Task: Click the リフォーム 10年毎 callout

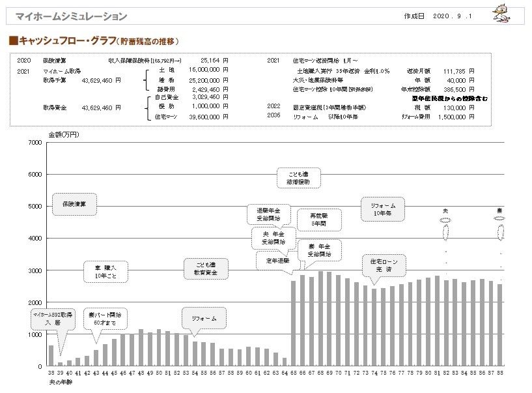Action: coord(383,209)
